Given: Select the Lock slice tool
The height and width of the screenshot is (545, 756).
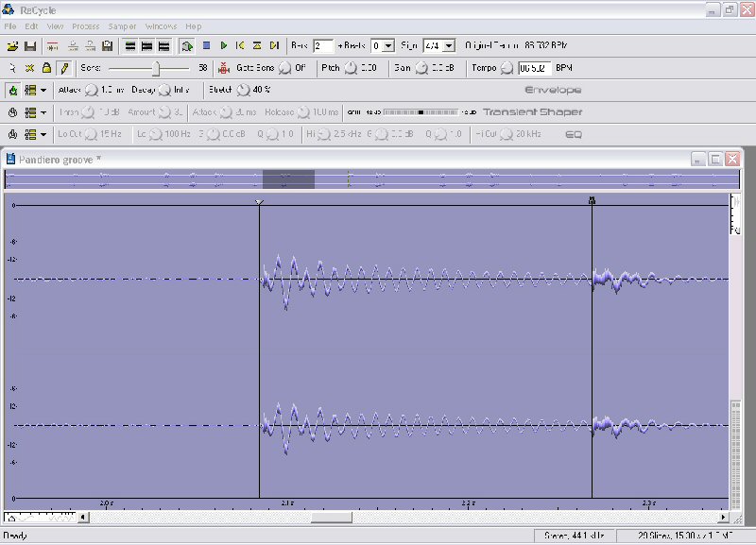Looking at the screenshot, I should pos(46,68).
